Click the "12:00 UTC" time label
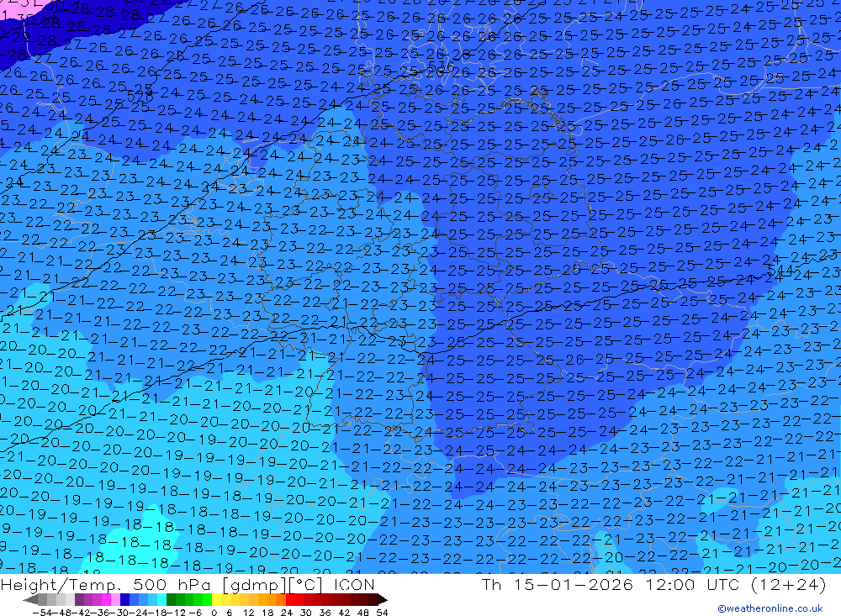The height and width of the screenshot is (616, 841). (x=692, y=584)
